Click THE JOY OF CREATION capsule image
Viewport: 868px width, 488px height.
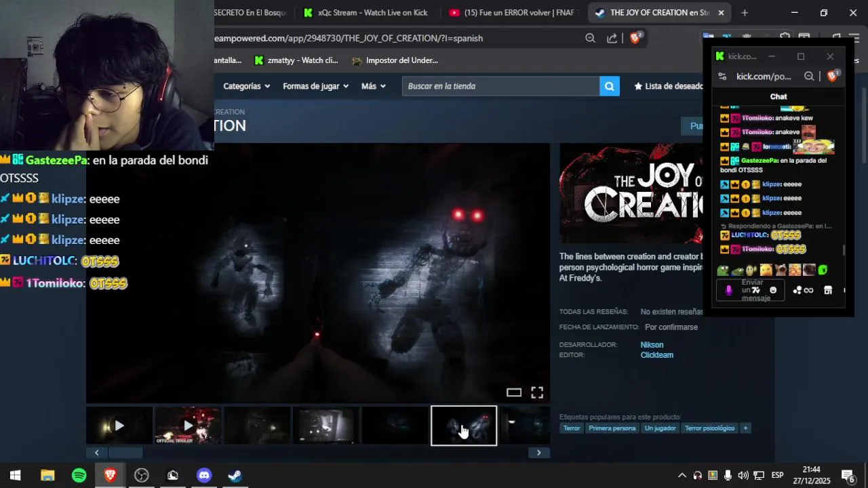[631, 193]
